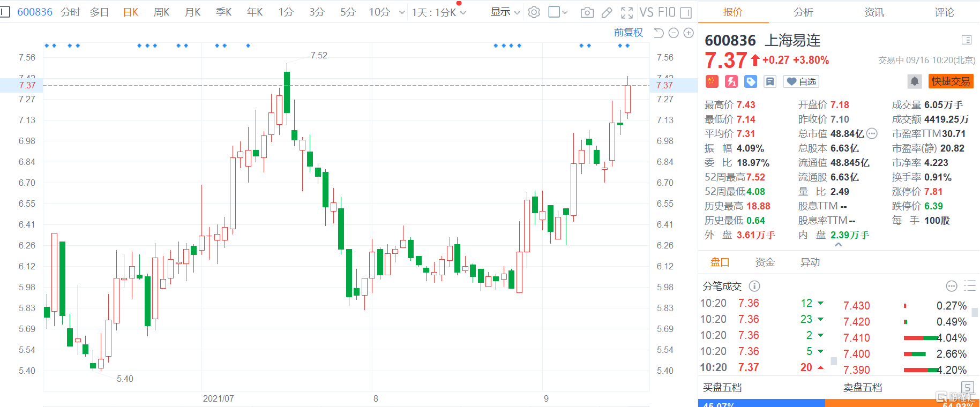The width and height of the screenshot is (980, 407).
Task: Enter fullscreen chart mode
Action: 627,12
